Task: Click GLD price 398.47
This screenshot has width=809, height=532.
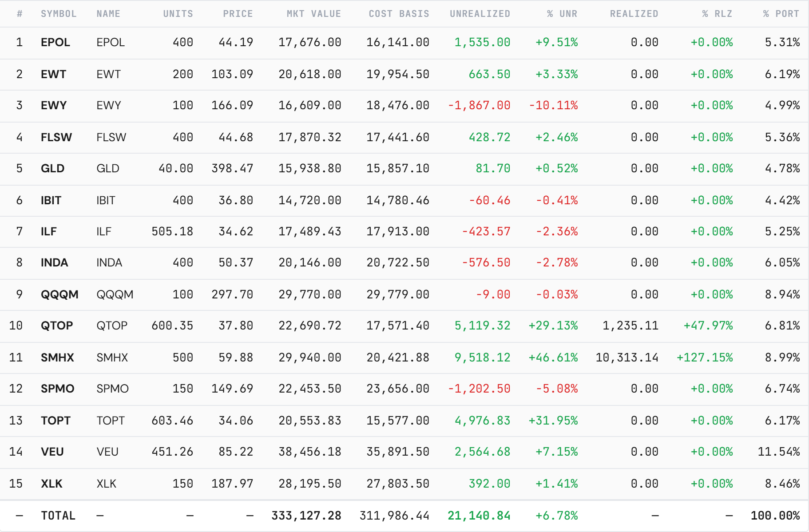Action: 232,168
